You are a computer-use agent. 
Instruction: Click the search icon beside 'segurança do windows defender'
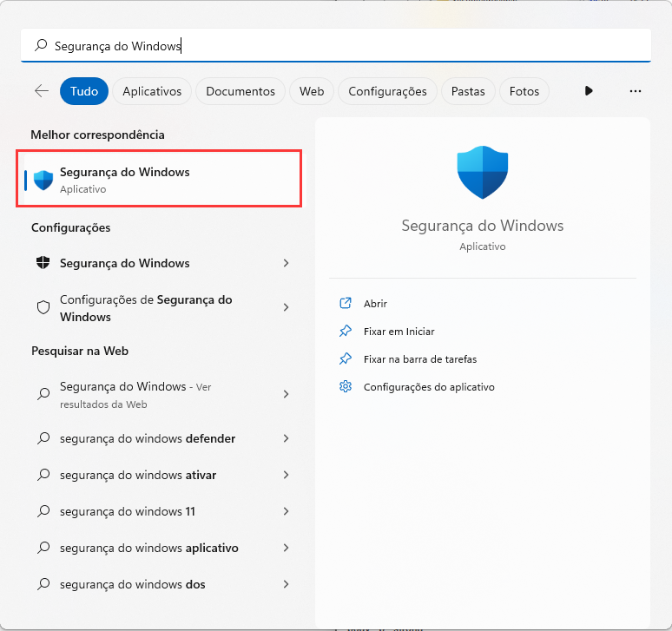43,438
